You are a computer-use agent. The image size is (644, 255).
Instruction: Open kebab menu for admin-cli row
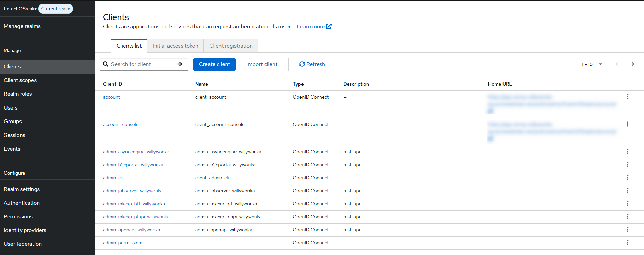click(x=627, y=178)
